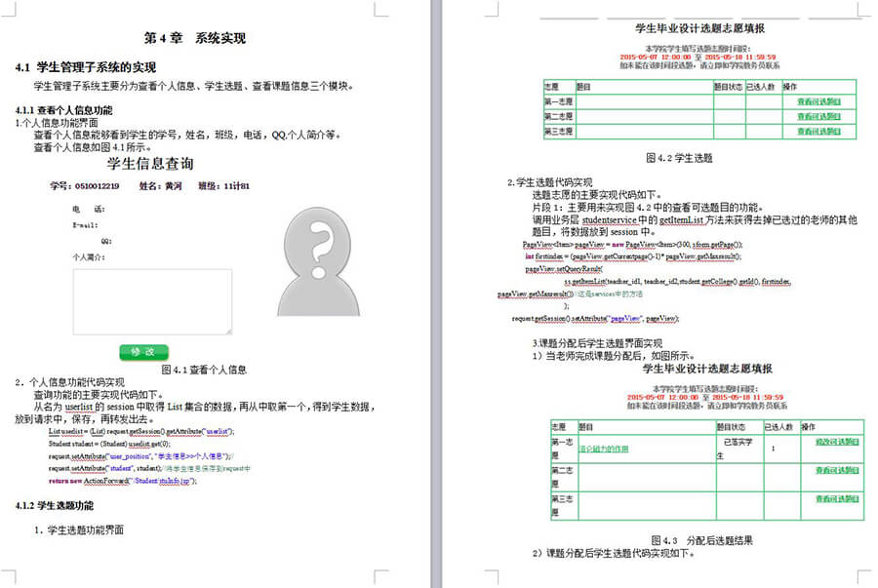Open 查看可选题目 link in 第二志愿 row of figure 4.2
The height and width of the screenshot is (588, 878).
(818, 116)
